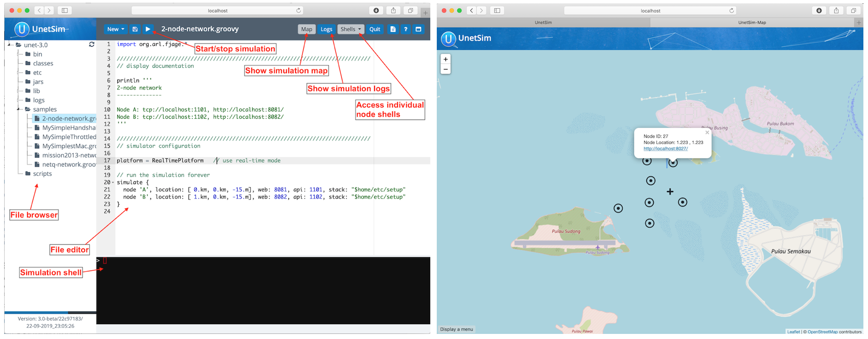Image resolution: width=868 pixels, height=339 pixels.
Task: Show the simulation Map
Action: coord(306,29)
